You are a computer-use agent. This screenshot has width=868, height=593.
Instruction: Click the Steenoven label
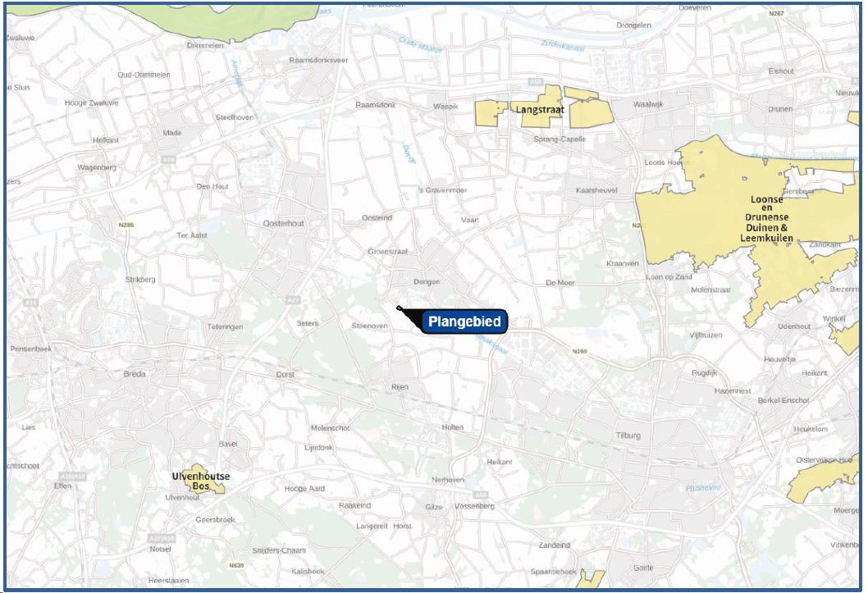tap(370, 326)
